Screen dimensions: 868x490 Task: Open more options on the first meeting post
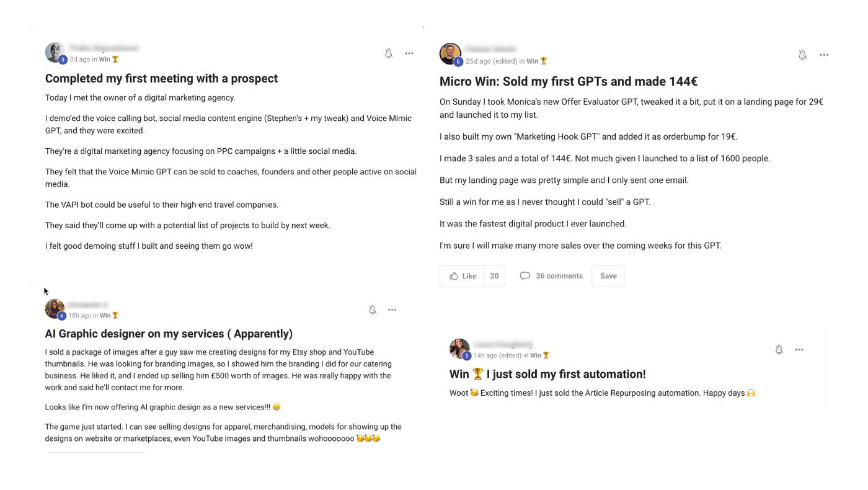point(409,53)
